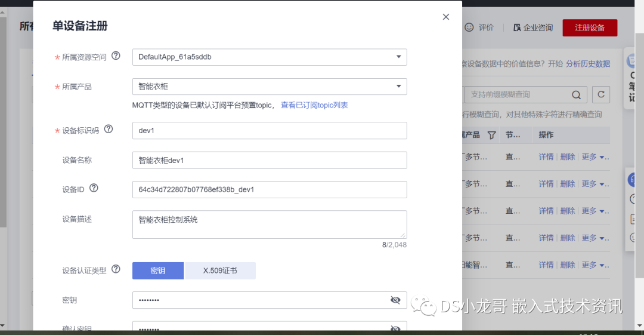Click 删除 in the fourth device row
This screenshot has height=335, width=644.
tap(568, 238)
